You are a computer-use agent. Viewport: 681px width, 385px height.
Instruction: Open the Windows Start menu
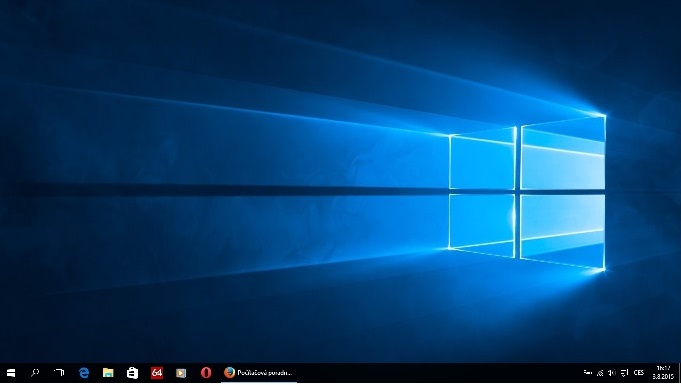(11, 373)
